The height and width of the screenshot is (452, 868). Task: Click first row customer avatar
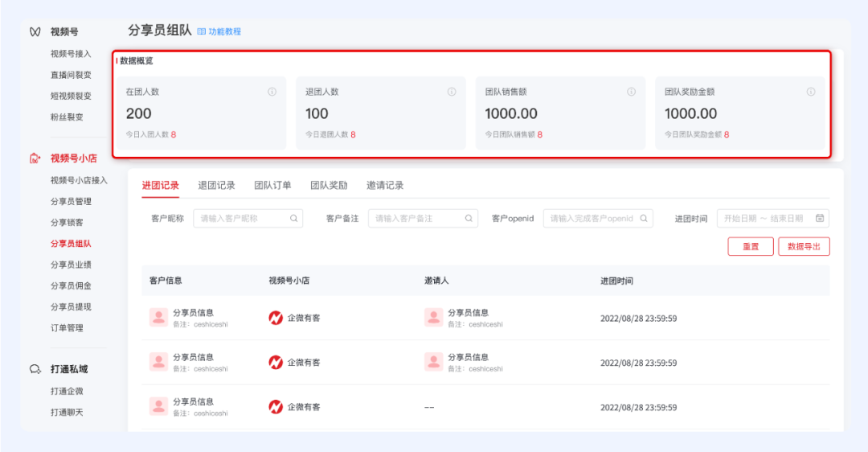click(158, 318)
